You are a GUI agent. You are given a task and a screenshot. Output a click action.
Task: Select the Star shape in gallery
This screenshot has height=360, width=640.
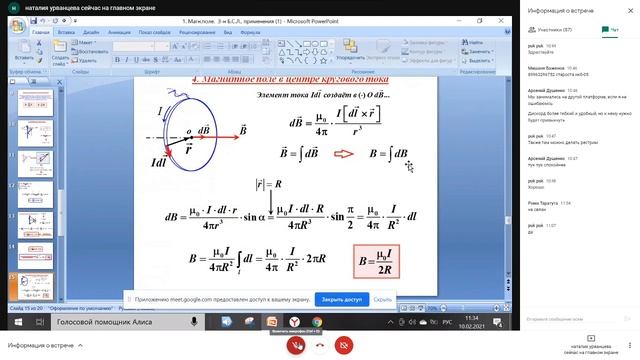[x=323, y=61]
